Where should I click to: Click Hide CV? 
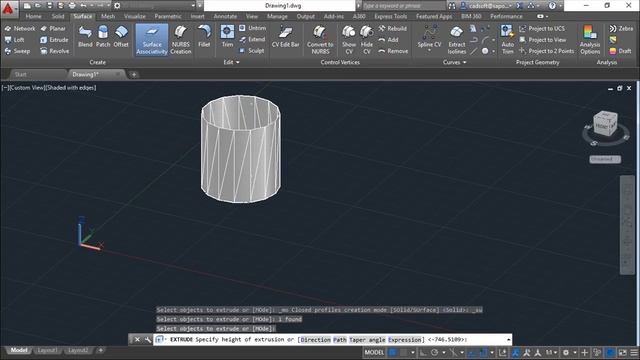(367, 40)
